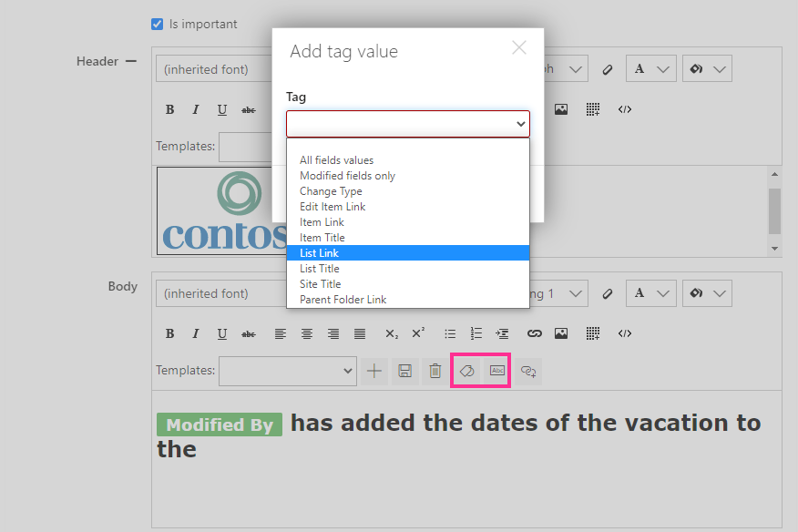Close the Add tag value dialog

519,48
